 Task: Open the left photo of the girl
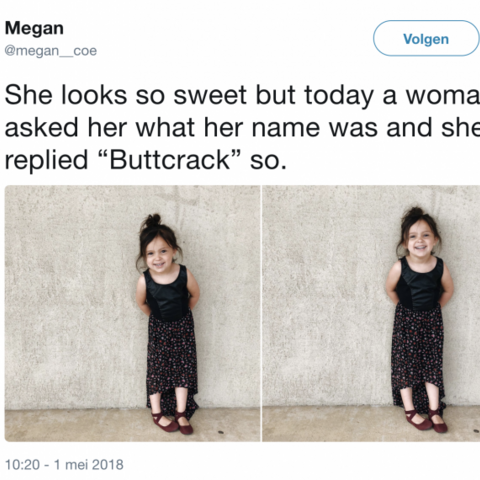click(x=132, y=313)
